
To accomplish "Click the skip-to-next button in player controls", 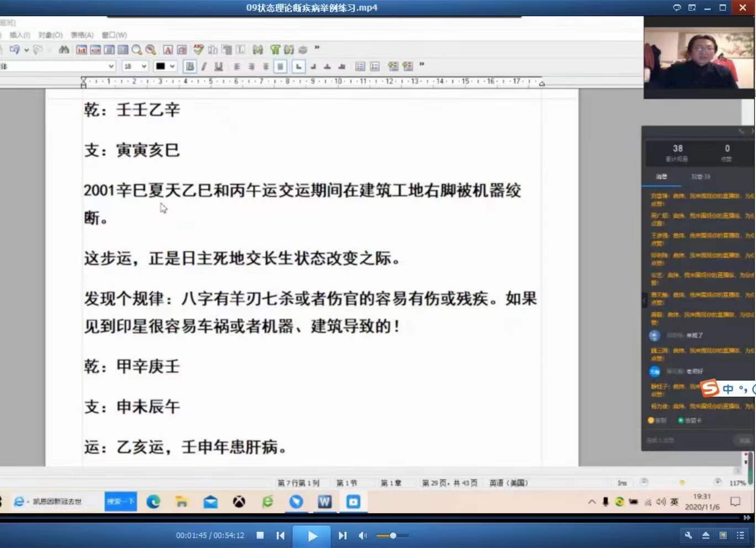I will point(343,535).
